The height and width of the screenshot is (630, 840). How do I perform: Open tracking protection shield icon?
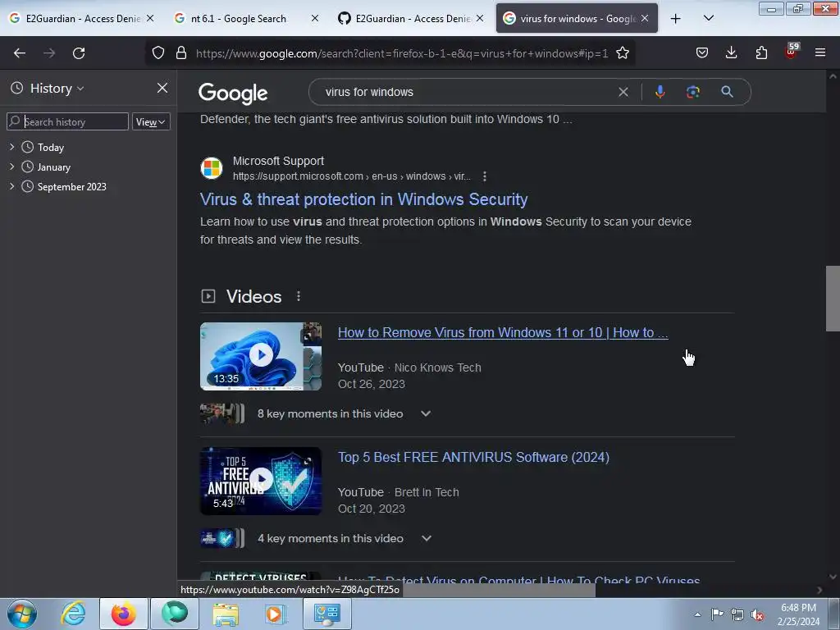coord(158,53)
